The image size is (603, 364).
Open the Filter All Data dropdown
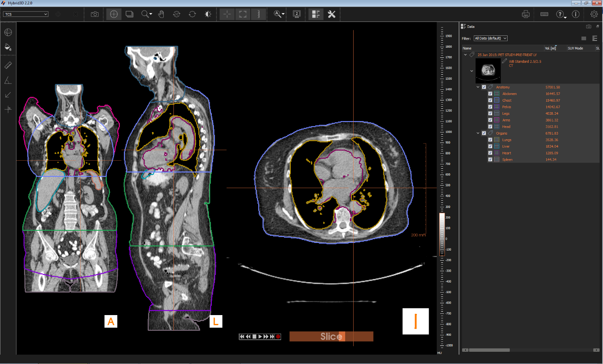coord(490,38)
